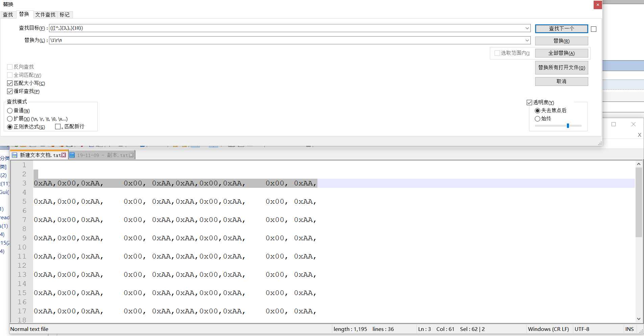Image resolution: width=644 pixels, height=336 pixels.
Task: Expand the 替换为 history dropdown
Action: (527, 40)
